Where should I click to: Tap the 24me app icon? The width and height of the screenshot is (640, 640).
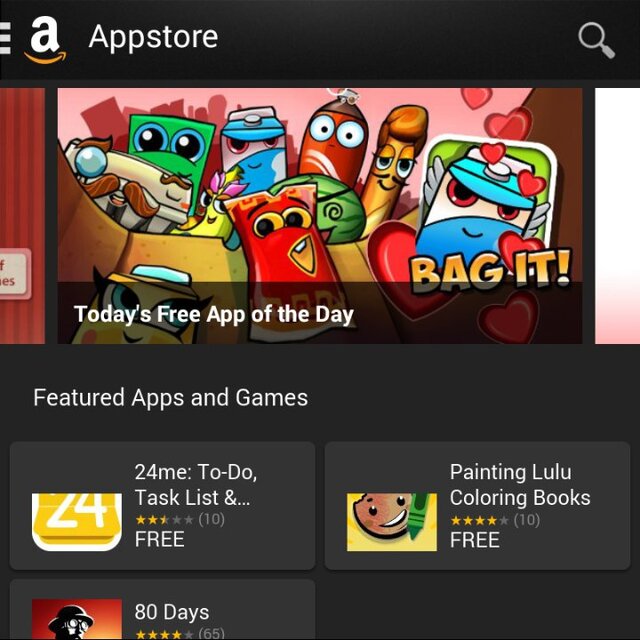pyautogui.click(x=77, y=522)
